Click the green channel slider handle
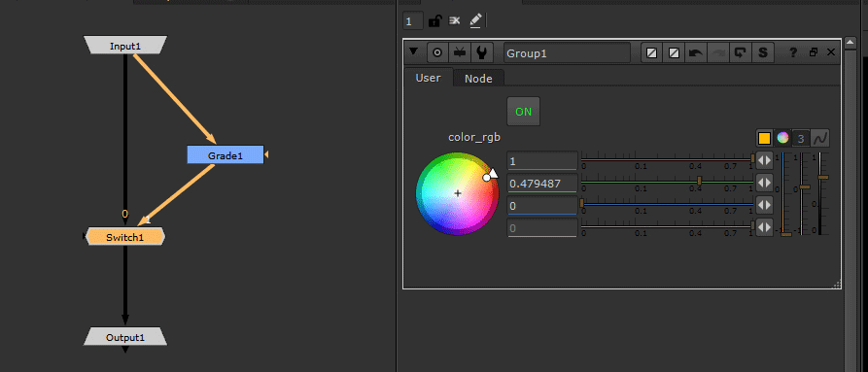 click(x=699, y=181)
